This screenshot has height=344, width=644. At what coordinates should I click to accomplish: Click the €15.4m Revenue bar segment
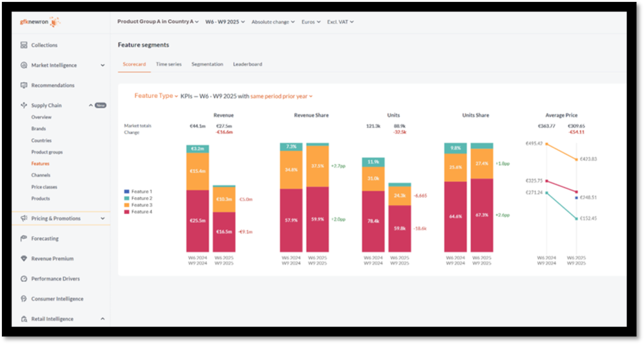click(197, 171)
